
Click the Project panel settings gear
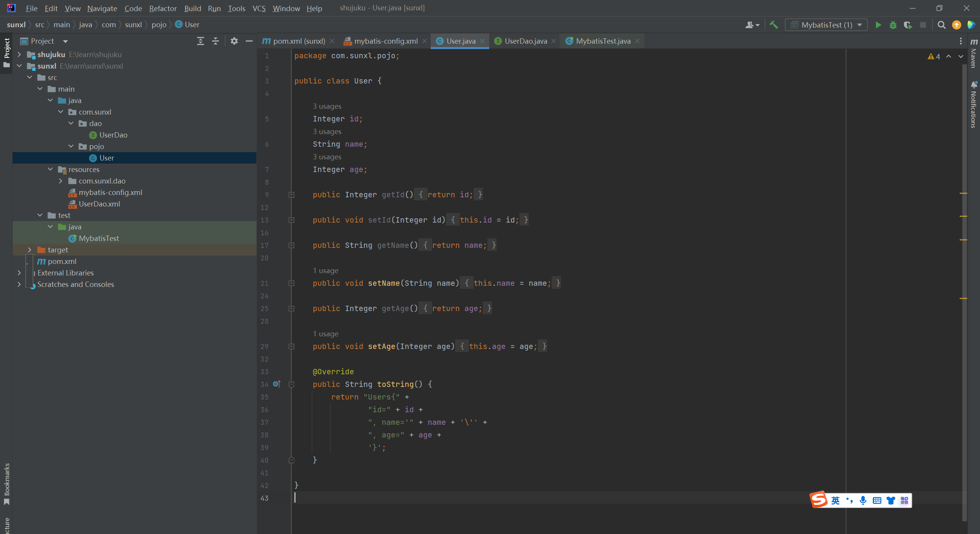pos(234,41)
